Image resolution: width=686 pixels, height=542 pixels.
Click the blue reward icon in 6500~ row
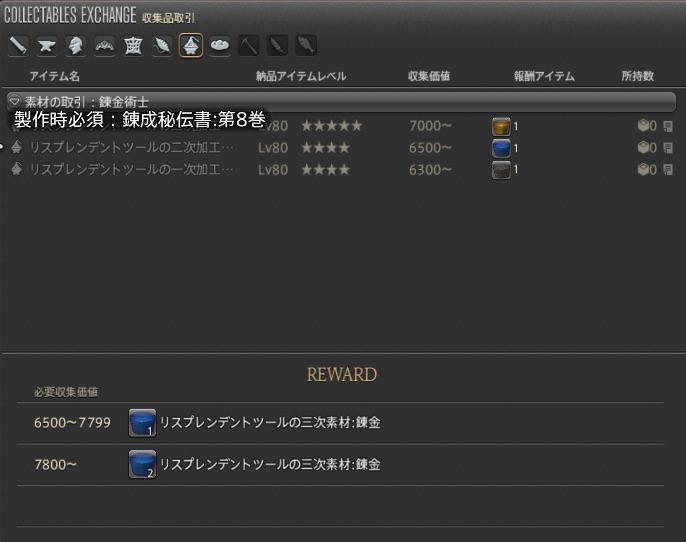click(x=501, y=148)
